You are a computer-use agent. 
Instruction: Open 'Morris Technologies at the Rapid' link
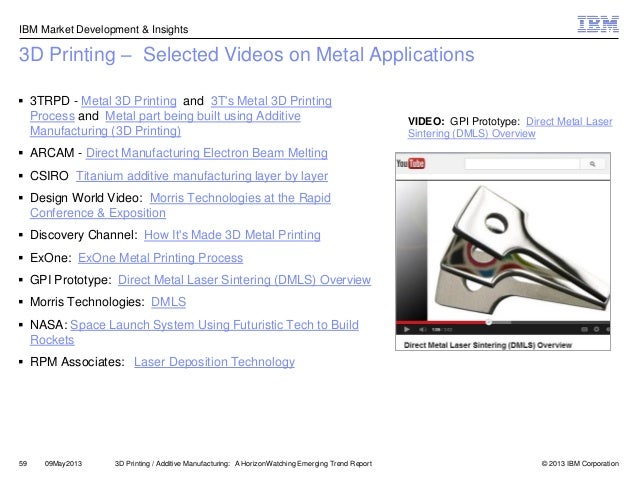(240, 198)
